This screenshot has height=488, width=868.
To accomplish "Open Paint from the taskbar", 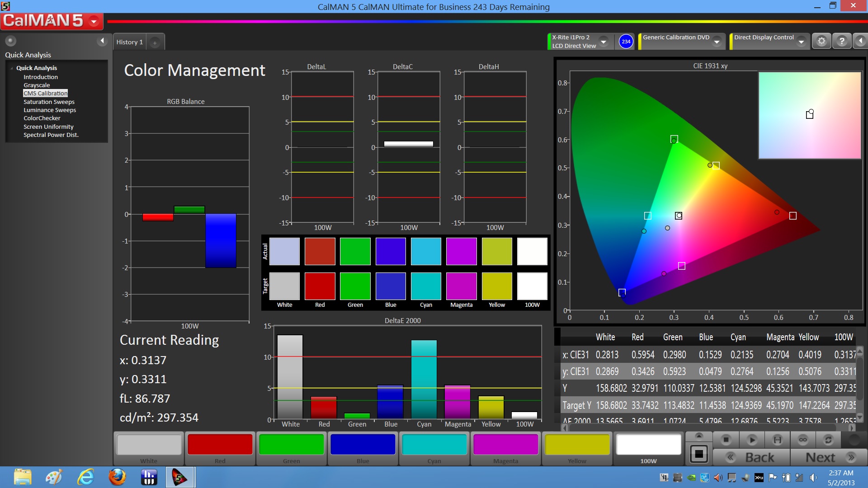I will 54,477.
